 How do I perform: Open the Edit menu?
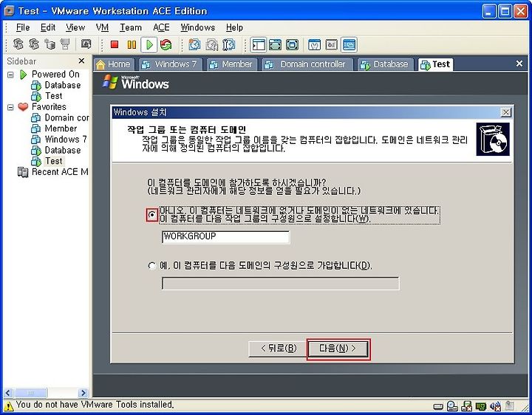48,27
